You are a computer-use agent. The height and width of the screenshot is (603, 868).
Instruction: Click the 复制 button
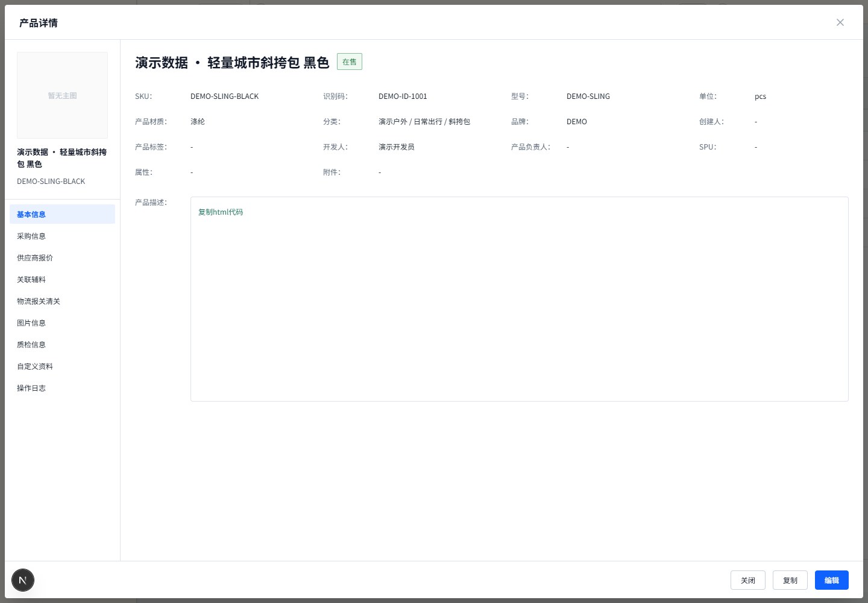click(790, 580)
